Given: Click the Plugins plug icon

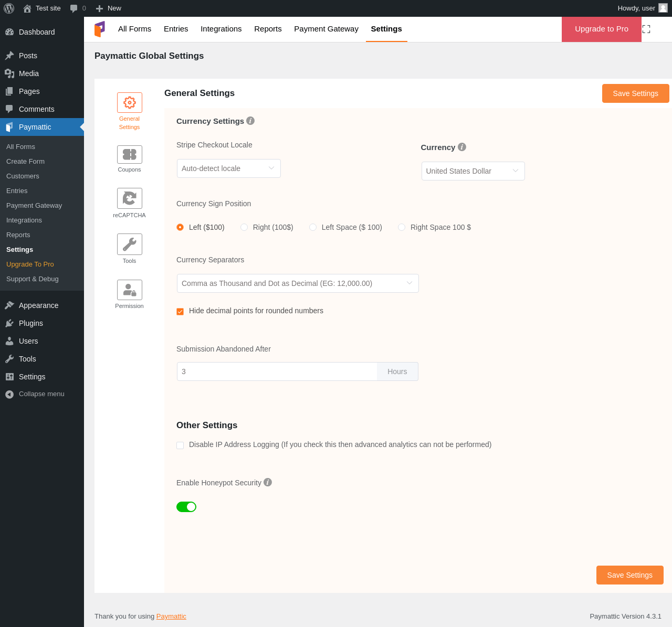Looking at the screenshot, I should point(9,323).
